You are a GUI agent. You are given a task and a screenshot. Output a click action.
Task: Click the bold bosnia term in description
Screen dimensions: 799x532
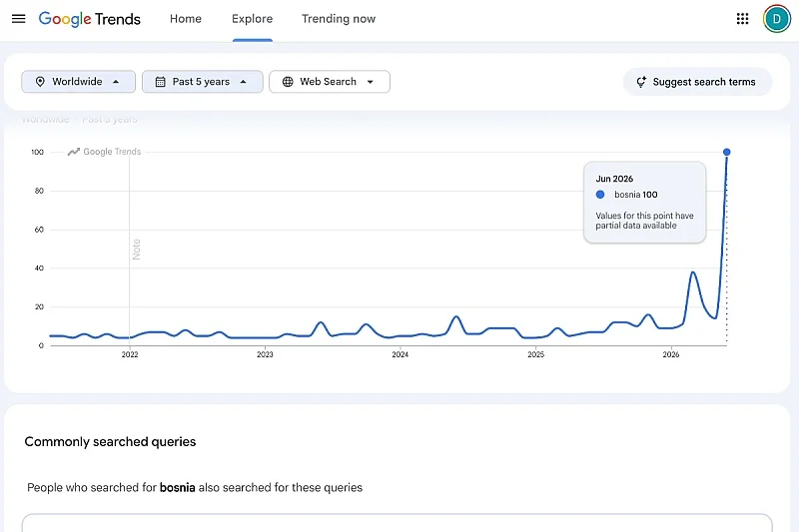click(178, 488)
